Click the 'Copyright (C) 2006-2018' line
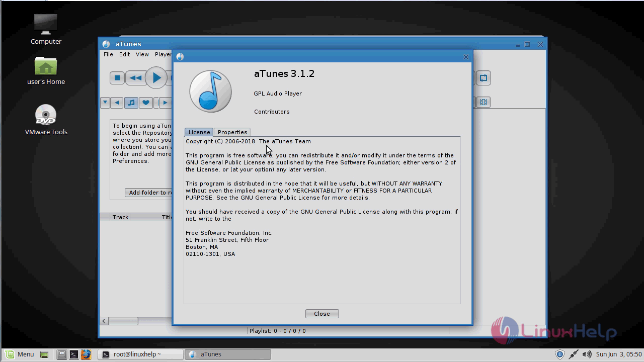Image resolution: width=644 pixels, height=362 pixels. [x=248, y=141]
